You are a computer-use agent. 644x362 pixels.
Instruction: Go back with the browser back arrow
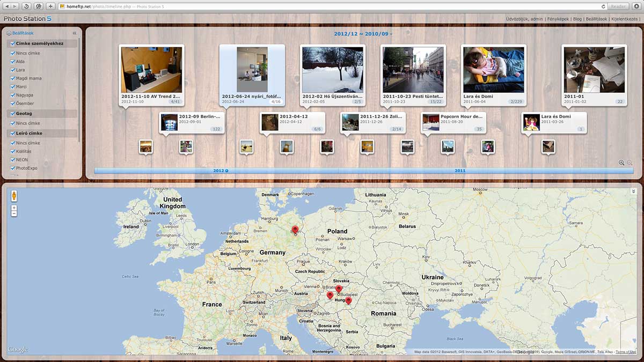click(6, 6)
